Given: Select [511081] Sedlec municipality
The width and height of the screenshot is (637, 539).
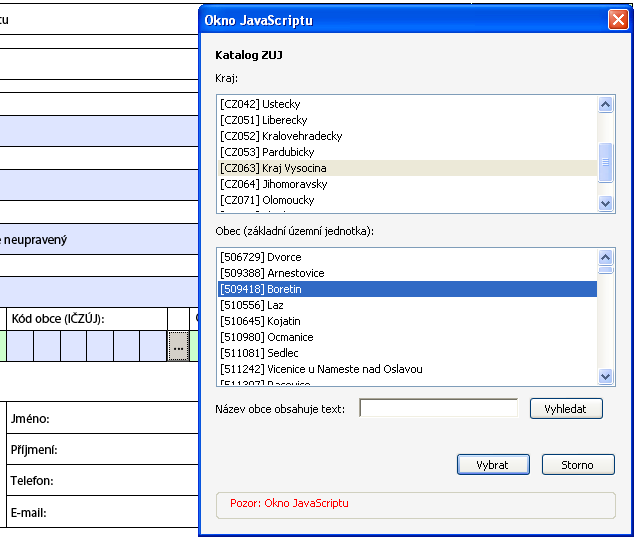Looking at the screenshot, I should pos(407,353).
